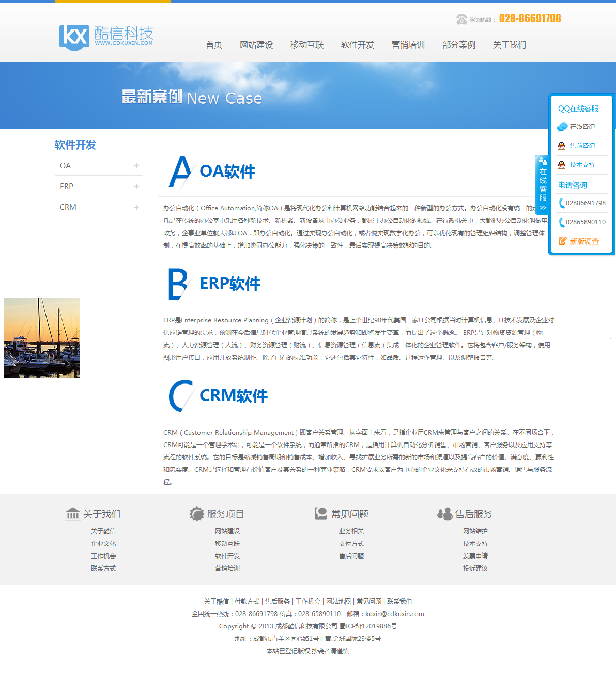Click the sunset harbor boats thumbnail

[x=42, y=338]
